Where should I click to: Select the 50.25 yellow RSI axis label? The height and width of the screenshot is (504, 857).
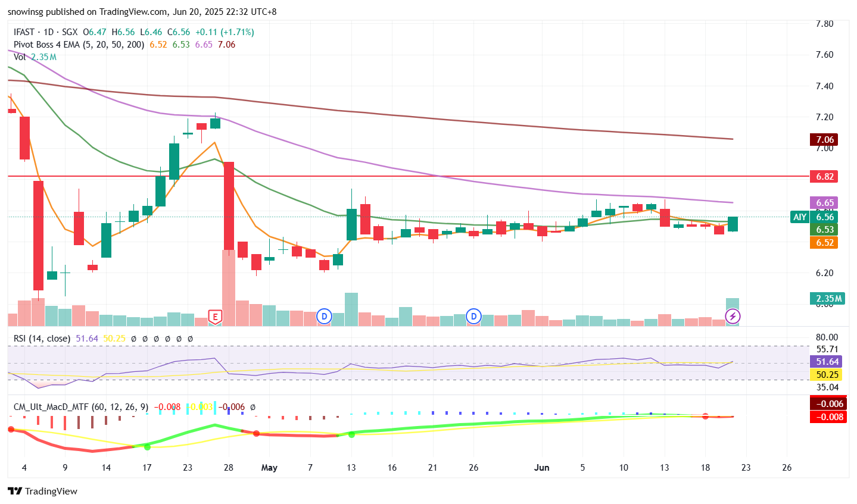[x=827, y=375]
